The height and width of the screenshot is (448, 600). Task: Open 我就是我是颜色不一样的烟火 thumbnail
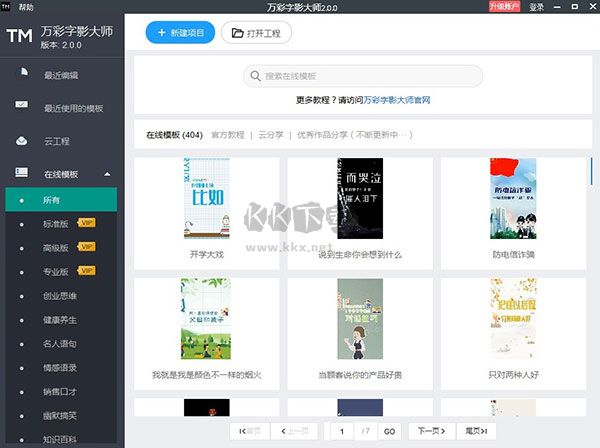[206, 319]
